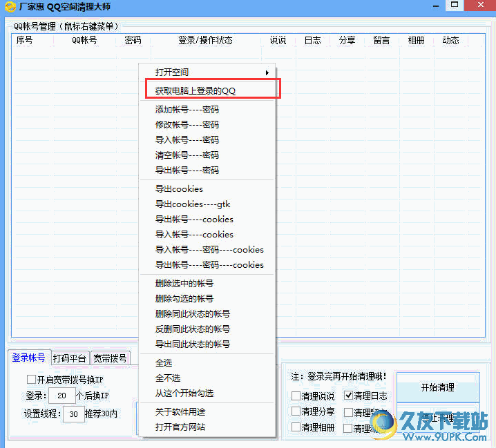Screen dimensions: 496x448
Task: Minimize the QQ空间清理大师 window
Action: 436,6
